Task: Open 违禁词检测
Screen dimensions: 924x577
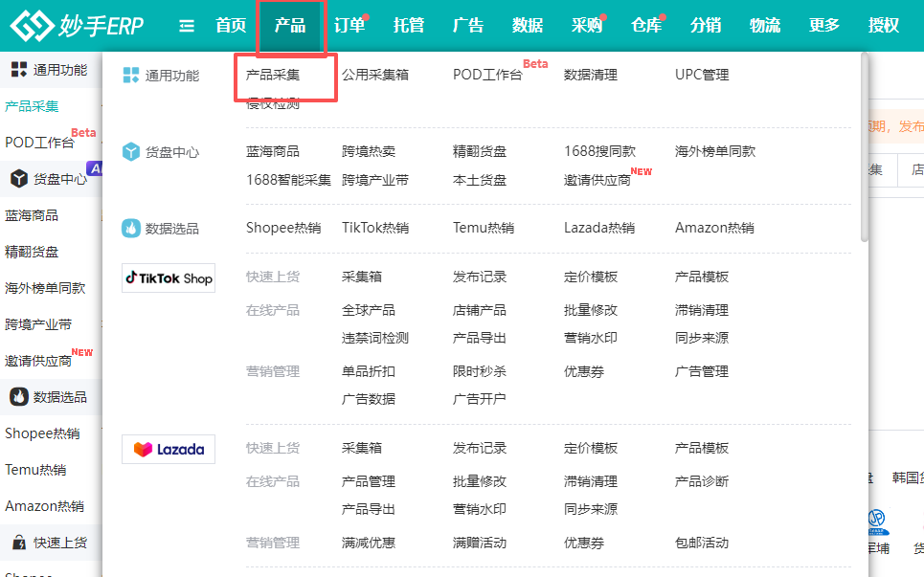Action: tap(375, 338)
